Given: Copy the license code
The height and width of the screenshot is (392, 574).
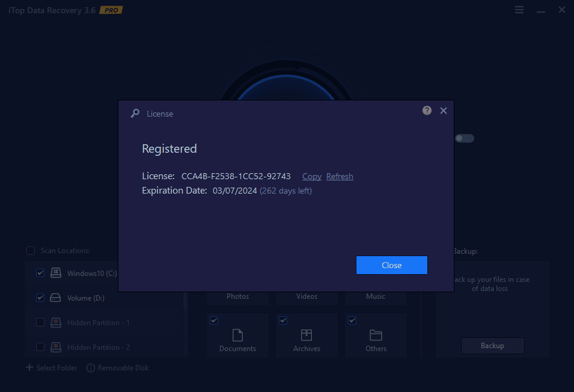Looking at the screenshot, I should (x=312, y=176).
